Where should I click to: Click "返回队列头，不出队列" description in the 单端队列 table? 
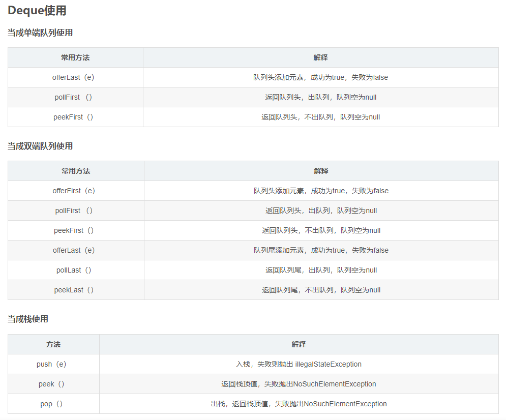click(x=320, y=117)
